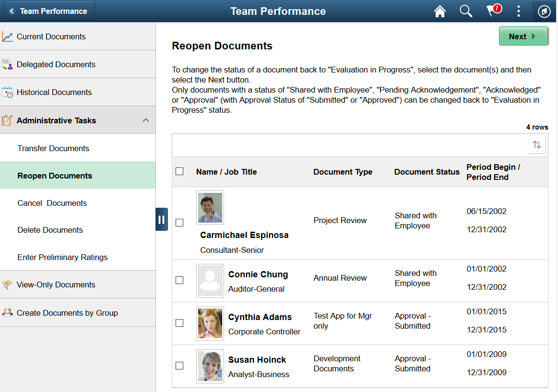Open Historical Documents in sidebar
Image resolution: width=558 pixels, height=392 pixels.
78,92
